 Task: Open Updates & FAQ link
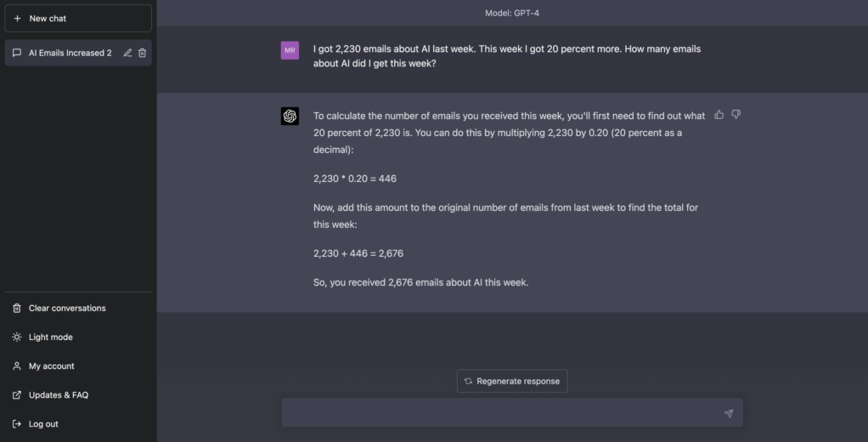58,395
